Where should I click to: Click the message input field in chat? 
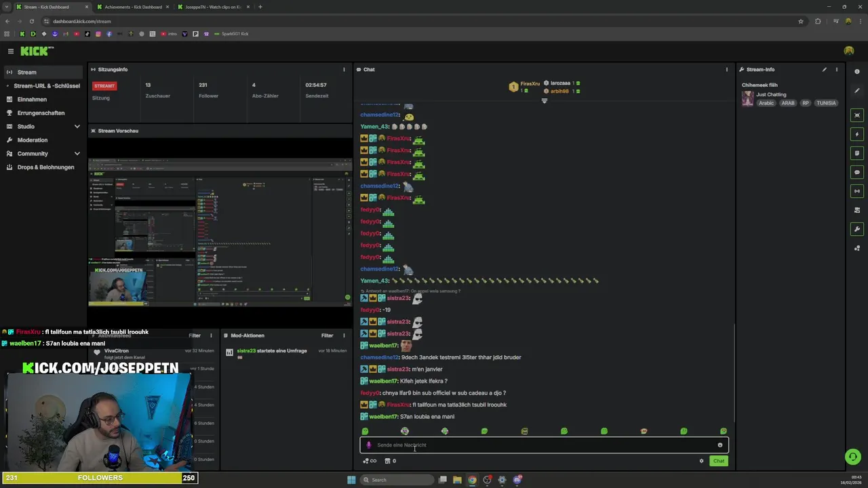(x=544, y=445)
